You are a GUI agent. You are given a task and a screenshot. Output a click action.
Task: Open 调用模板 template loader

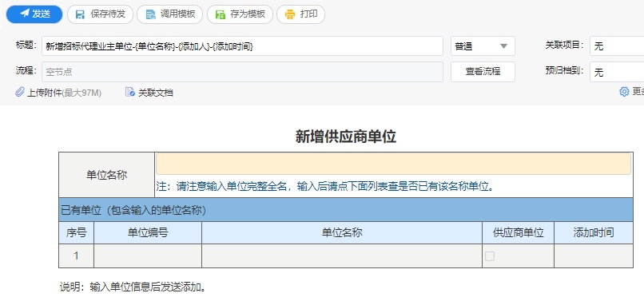click(x=170, y=14)
